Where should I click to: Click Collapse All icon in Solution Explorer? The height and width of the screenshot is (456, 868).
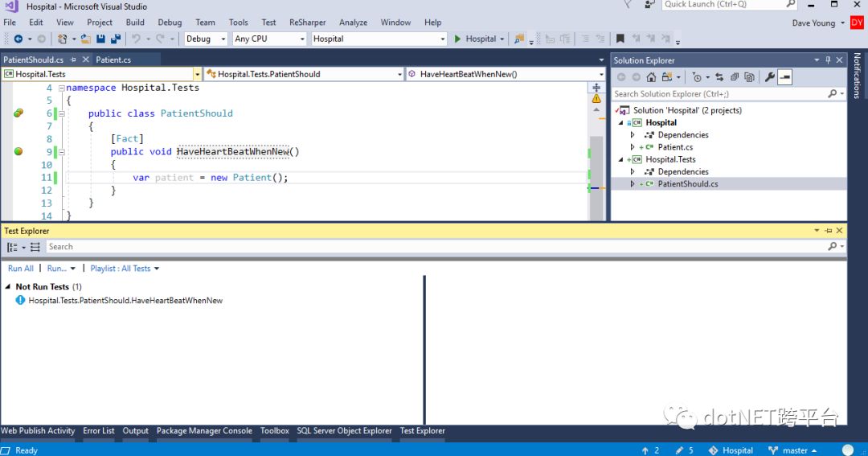(x=734, y=77)
